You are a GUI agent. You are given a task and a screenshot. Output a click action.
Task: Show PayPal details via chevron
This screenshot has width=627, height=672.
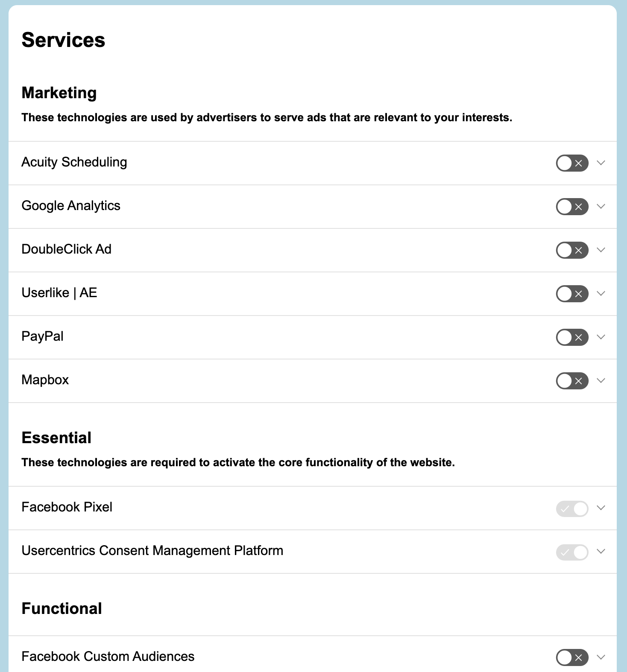coord(601,337)
